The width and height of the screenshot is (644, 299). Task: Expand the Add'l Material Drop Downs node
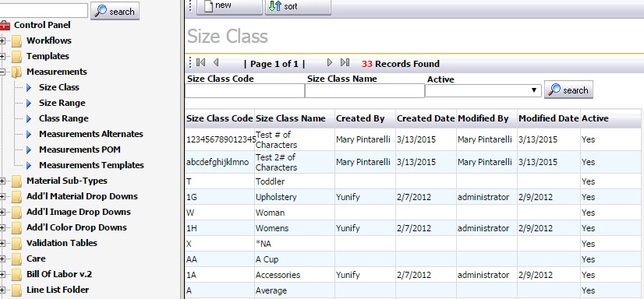[2, 197]
